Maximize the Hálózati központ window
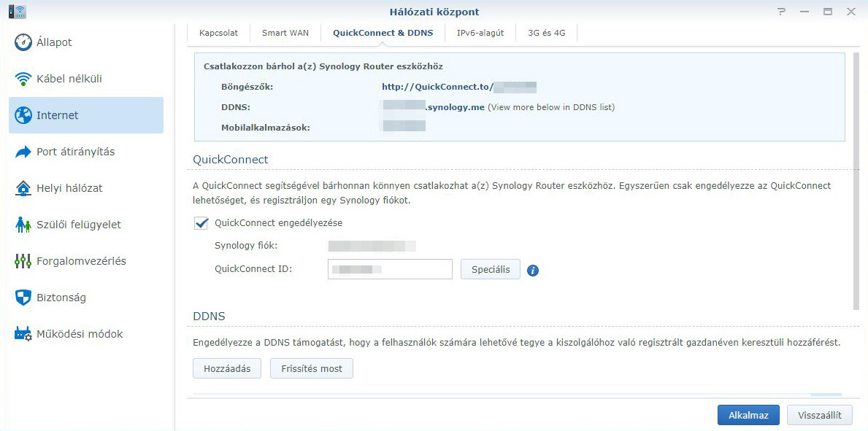This screenshot has height=431, width=868. pos(828,11)
